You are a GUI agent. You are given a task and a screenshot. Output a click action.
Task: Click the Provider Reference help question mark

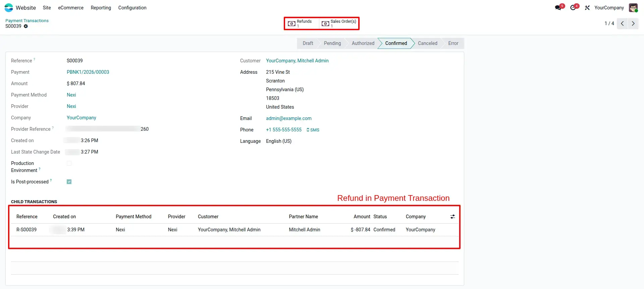(53, 128)
